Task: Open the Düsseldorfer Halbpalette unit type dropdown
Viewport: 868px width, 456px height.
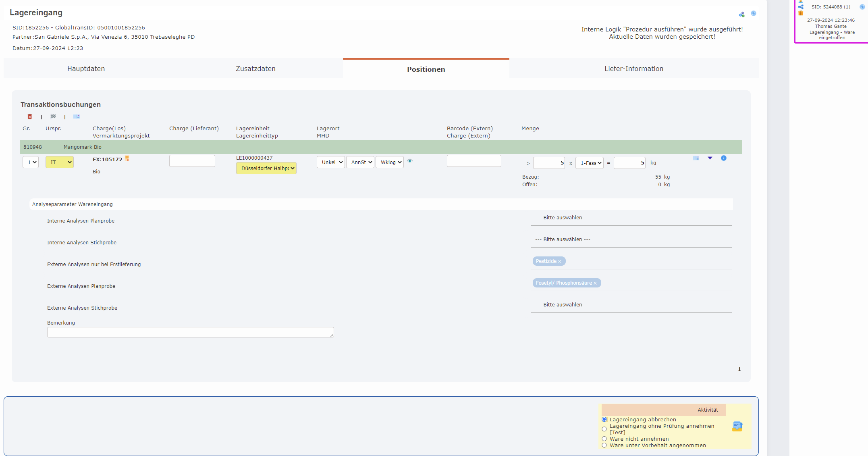Action: pyautogui.click(x=266, y=168)
